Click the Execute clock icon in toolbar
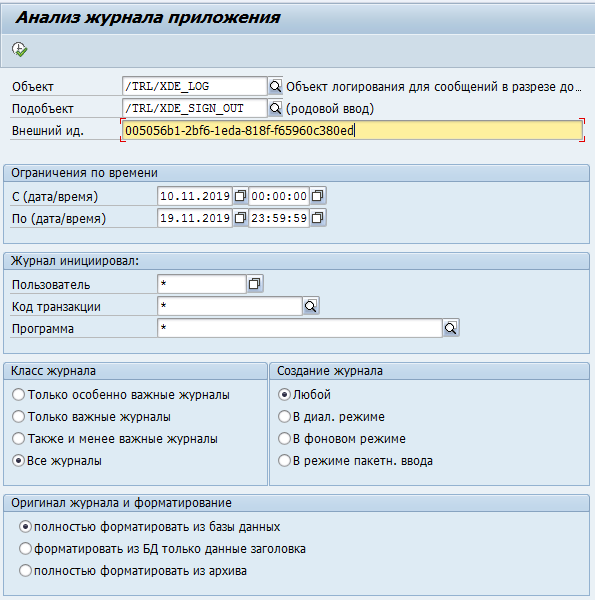595x600 pixels. point(19,49)
